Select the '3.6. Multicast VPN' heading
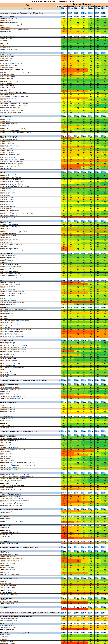 tap(28, 525)
